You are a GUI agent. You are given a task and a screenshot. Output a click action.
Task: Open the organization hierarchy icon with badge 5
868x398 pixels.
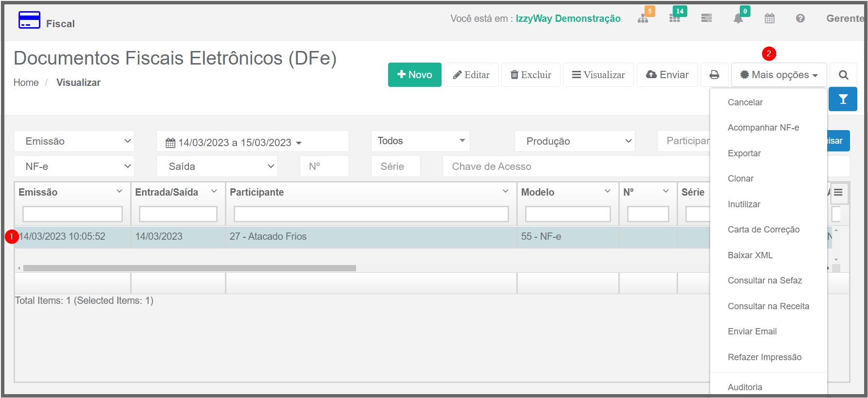(x=643, y=18)
